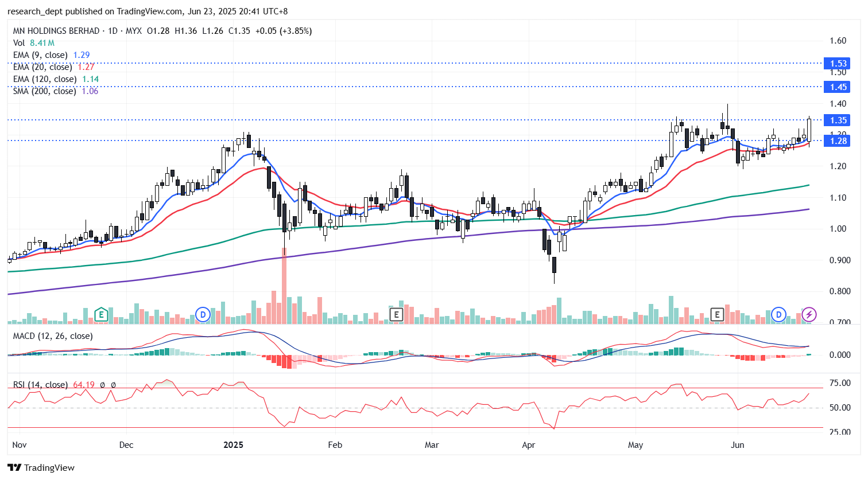
Task: Select the 1.45 price level label
Action: (837, 87)
